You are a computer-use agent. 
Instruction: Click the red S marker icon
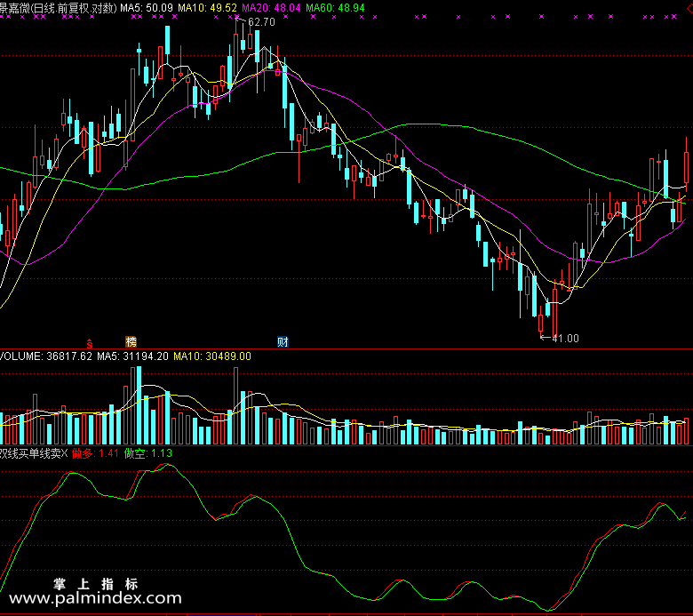click(89, 343)
